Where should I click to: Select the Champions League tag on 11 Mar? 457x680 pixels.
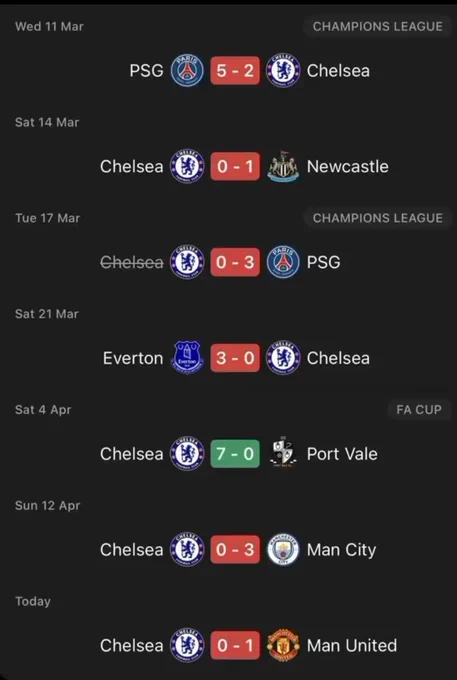pyautogui.click(x=378, y=26)
